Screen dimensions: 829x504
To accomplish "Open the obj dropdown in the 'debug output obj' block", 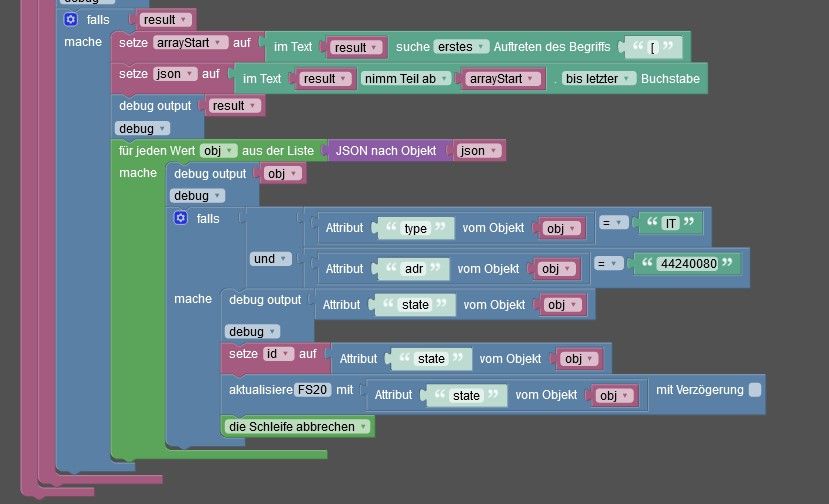I will 282,173.
